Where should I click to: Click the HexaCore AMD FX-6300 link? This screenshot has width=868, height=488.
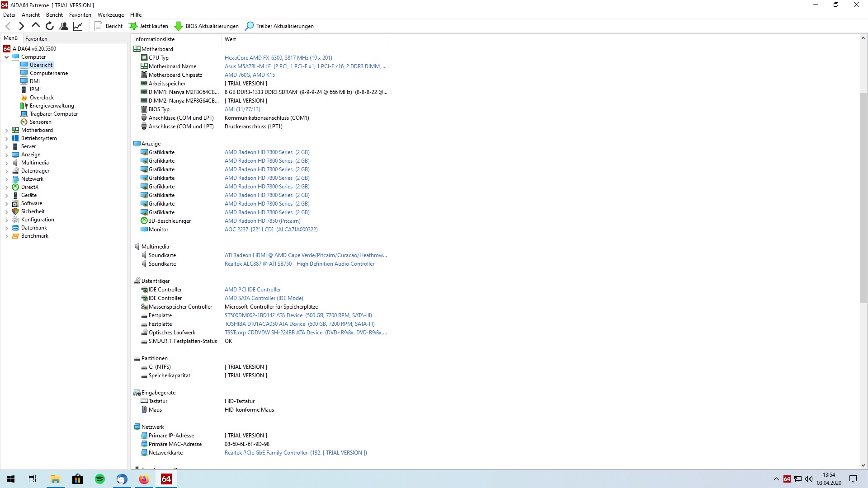click(278, 58)
